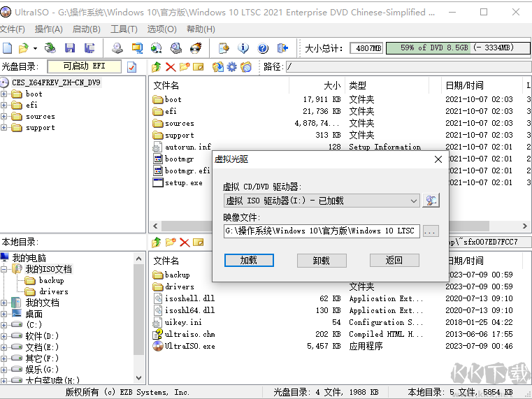The width and height of the screenshot is (532, 399).
Task: Open the 操作(A) menu
Action: click(x=48, y=29)
